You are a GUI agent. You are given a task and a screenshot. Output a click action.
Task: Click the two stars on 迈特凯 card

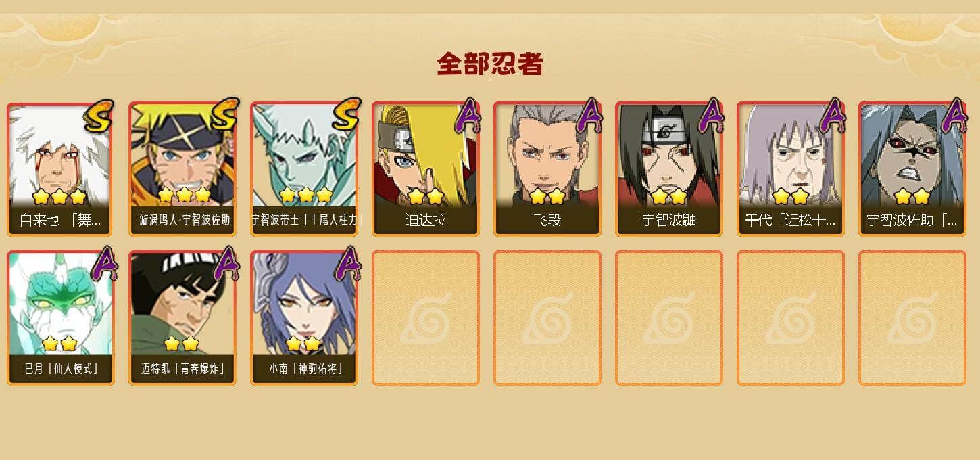tap(181, 344)
